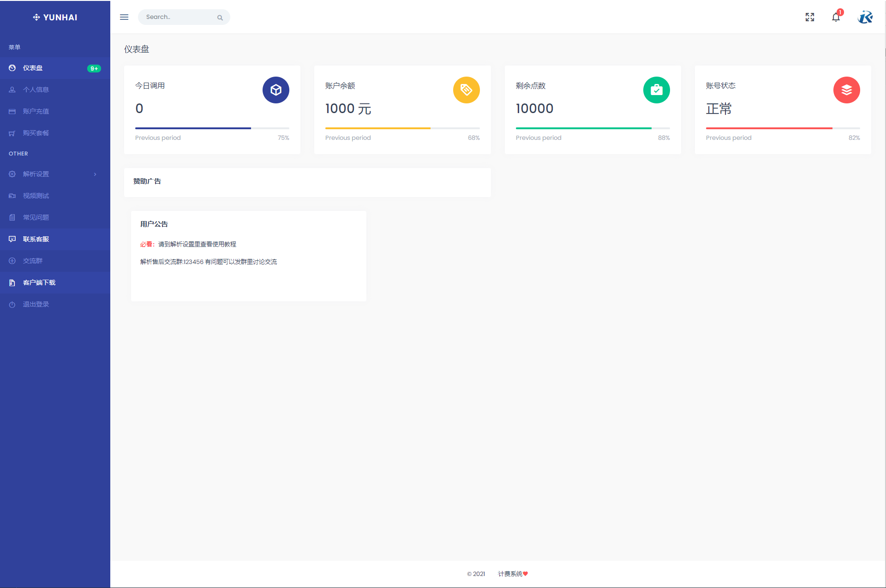Open 视频测试 in the sidebar
Image resolution: width=886 pixels, height=588 pixels.
(x=36, y=196)
